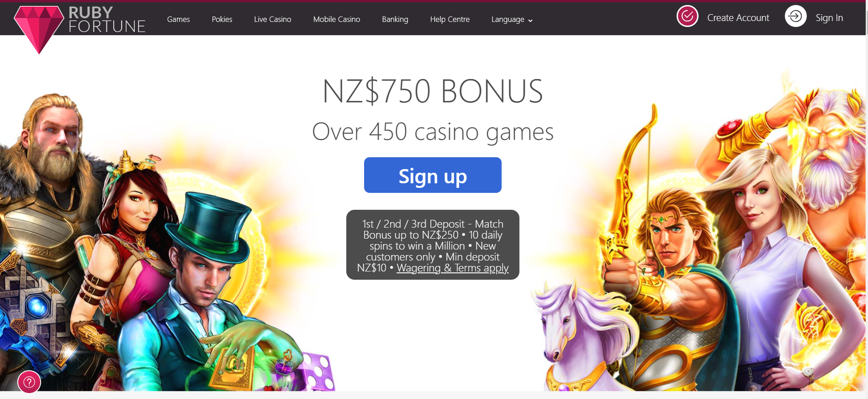Open the Games menu
This screenshot has height=399, width=868.
coord(178,19)
